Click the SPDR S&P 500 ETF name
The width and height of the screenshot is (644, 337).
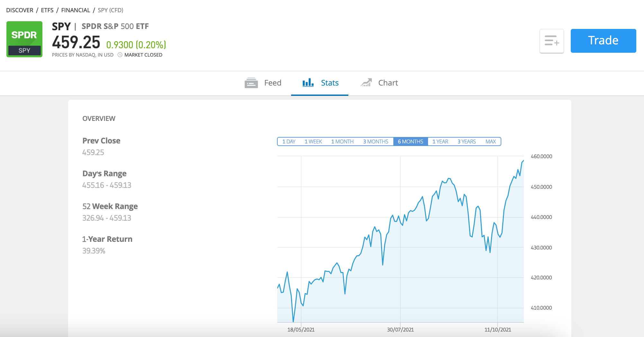tap(115, 26)
